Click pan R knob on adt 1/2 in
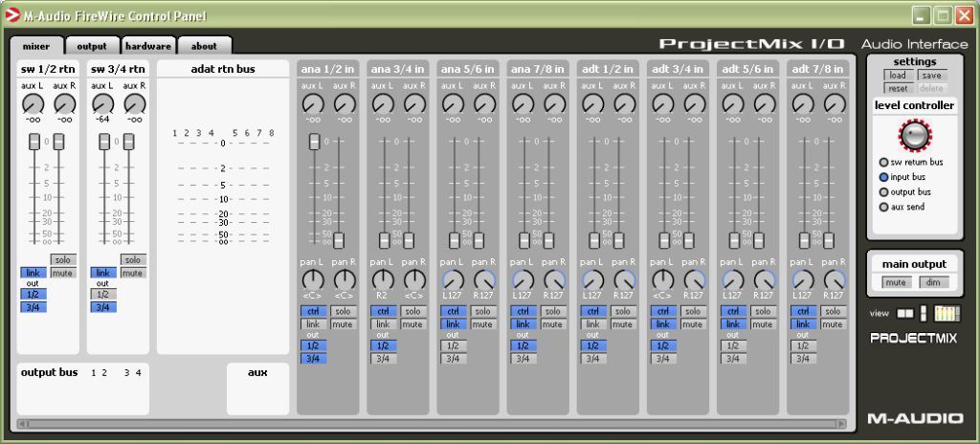980x444 pixels. [624, 279]
